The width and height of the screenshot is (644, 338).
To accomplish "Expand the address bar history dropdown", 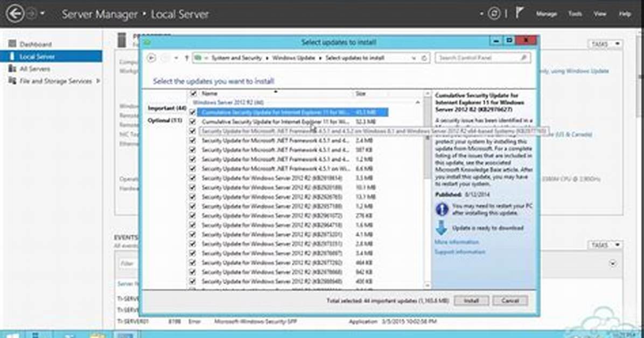I will tap(414, 58).
